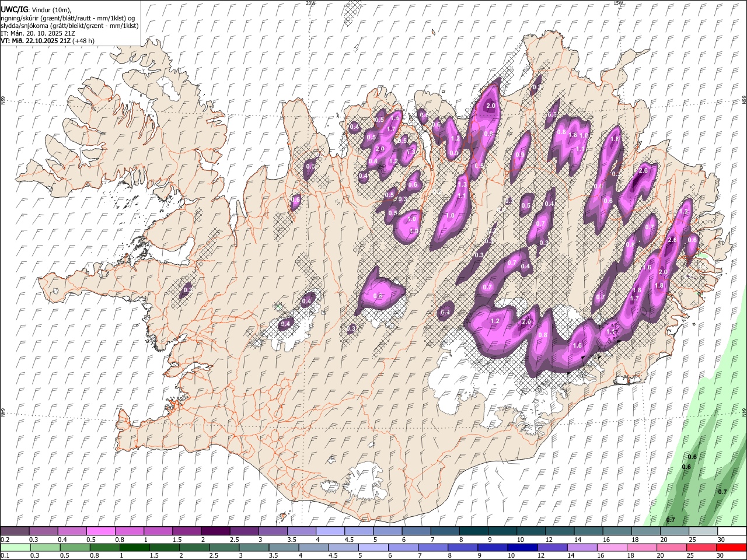Select the bottom-row red swatch between 25 and 30
Image resolution: width=747 pixels, height=560 pixels.
(x=701, y=548)
